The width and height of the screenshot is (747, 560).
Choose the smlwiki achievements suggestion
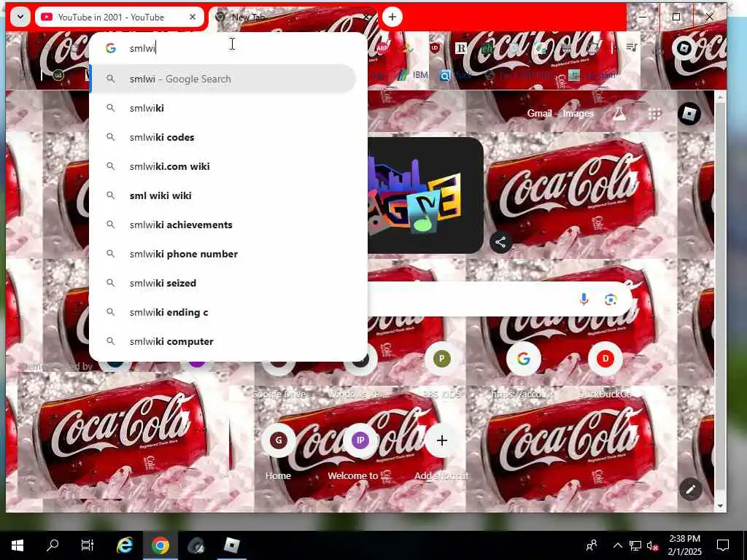click(x=223, y=225)
